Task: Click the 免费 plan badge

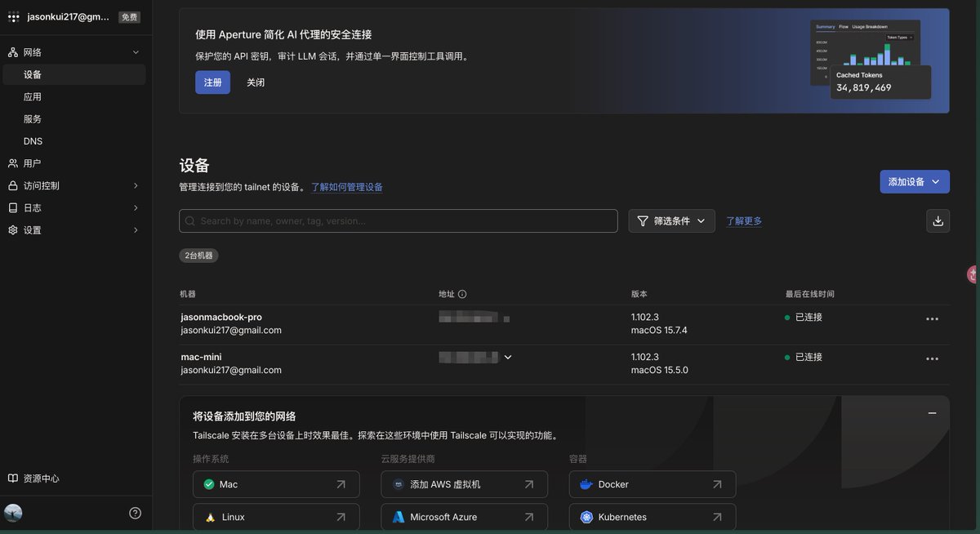Action: pos(129,17)
